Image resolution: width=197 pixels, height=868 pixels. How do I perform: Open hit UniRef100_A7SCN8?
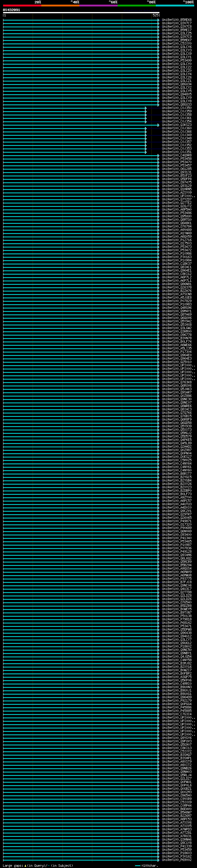coord(176,294)
